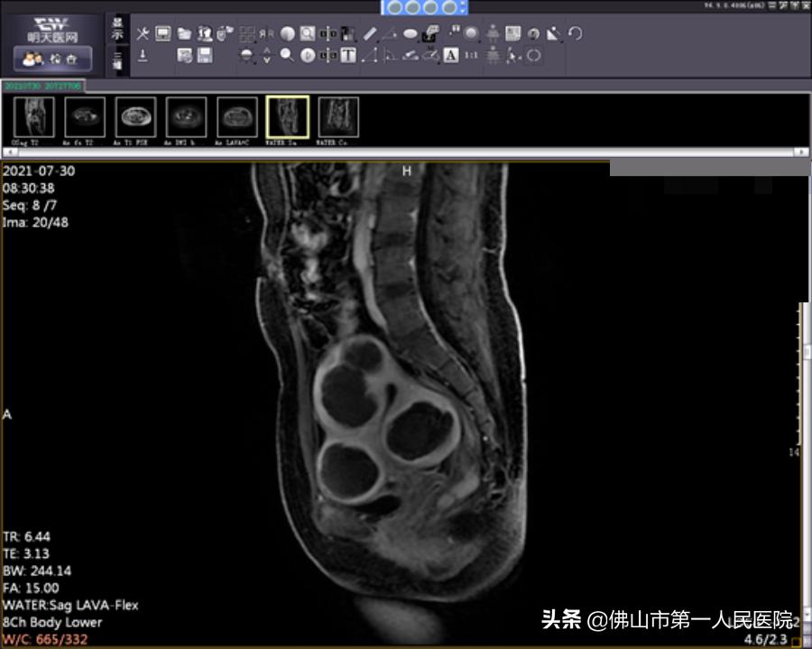This screenshot has height=649, width=812.
Task: Open the first sagittal T2 series thumbnail
Action: (x=33, y=117)
